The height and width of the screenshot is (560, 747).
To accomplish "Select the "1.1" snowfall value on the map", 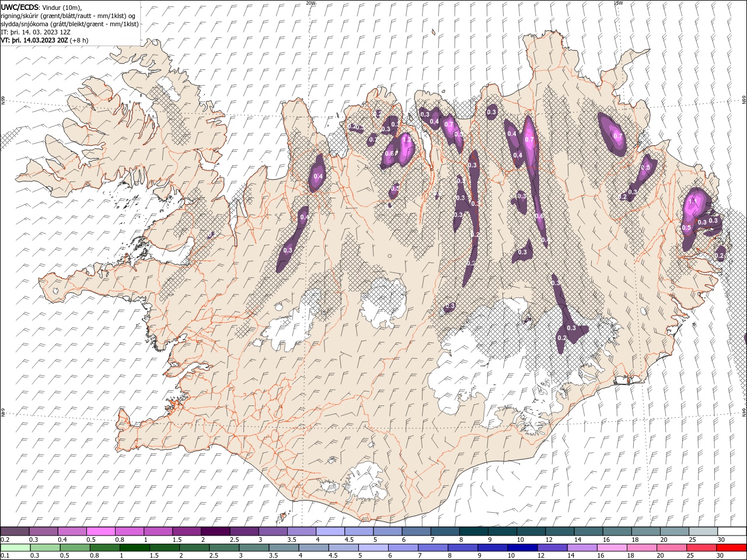I will coord(693,201).
